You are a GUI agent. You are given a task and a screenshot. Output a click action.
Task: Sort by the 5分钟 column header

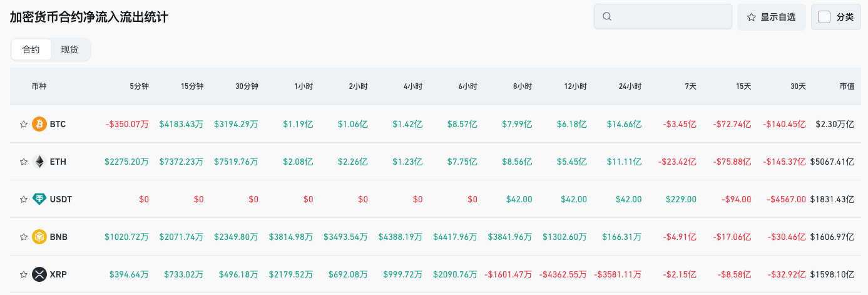[139, 86]
